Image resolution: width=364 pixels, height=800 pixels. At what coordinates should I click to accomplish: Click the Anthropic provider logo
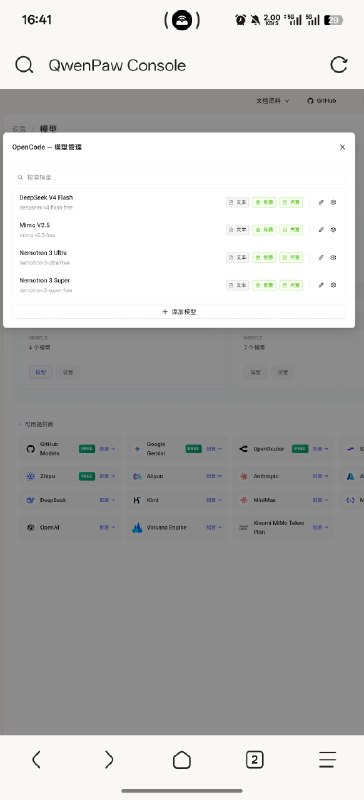tap(244, 476)
